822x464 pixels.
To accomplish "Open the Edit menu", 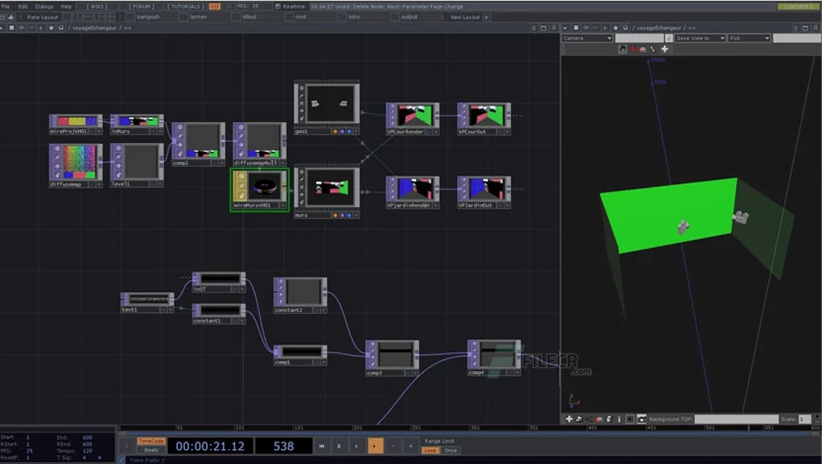I will [22, 6].
